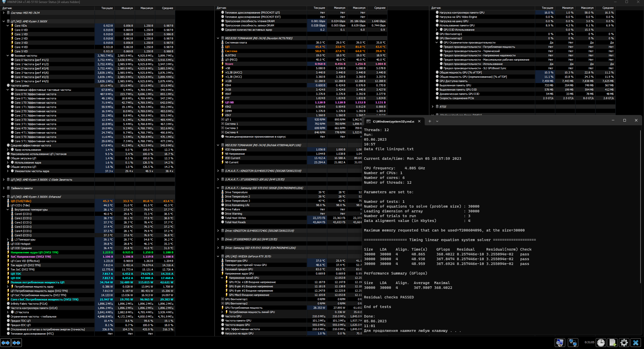Reset the elapsed time clock icon
The height and width of the screenshot is (349, 644).
tap(601, 343)
